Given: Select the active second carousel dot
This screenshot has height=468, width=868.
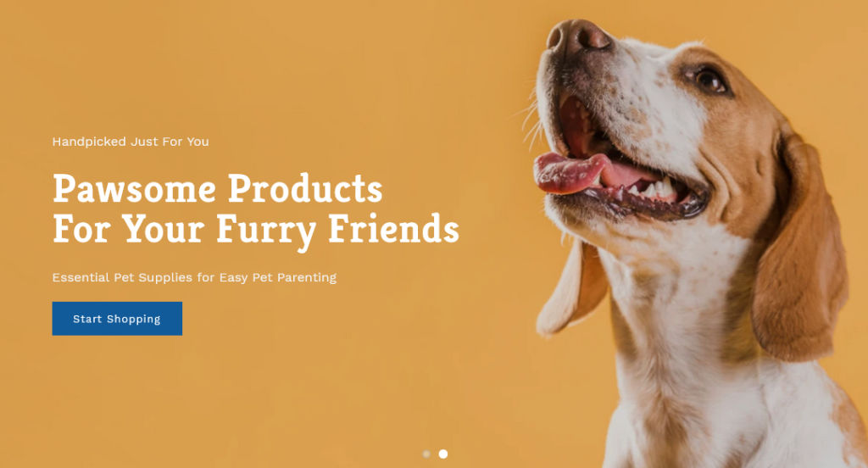Looking at the screenshot, I should (x=442, y=454).
